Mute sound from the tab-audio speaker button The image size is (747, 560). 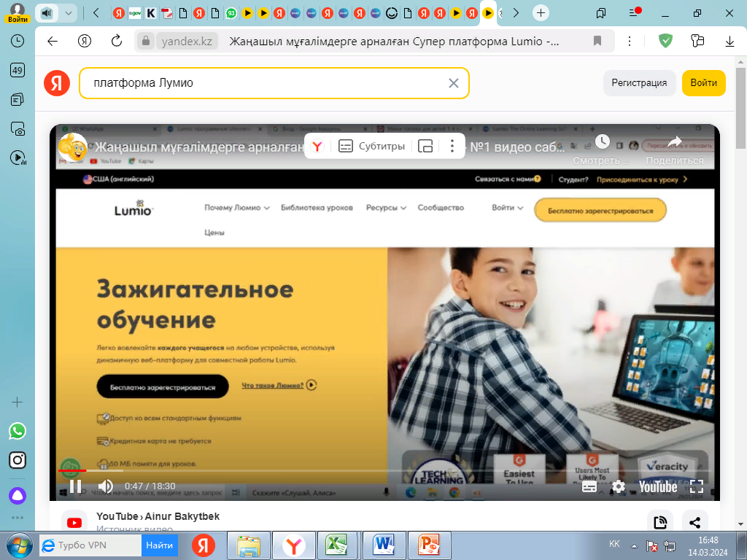46,13
